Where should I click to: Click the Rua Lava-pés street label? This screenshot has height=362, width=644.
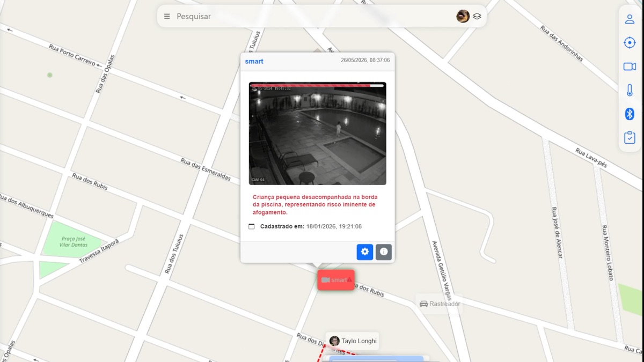[x=591, y=158]
